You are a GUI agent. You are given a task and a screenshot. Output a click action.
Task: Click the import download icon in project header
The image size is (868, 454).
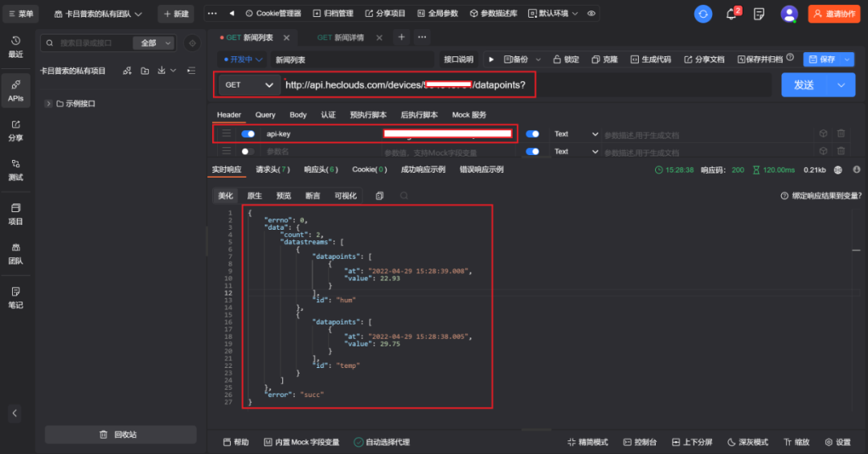coord(162,71)
